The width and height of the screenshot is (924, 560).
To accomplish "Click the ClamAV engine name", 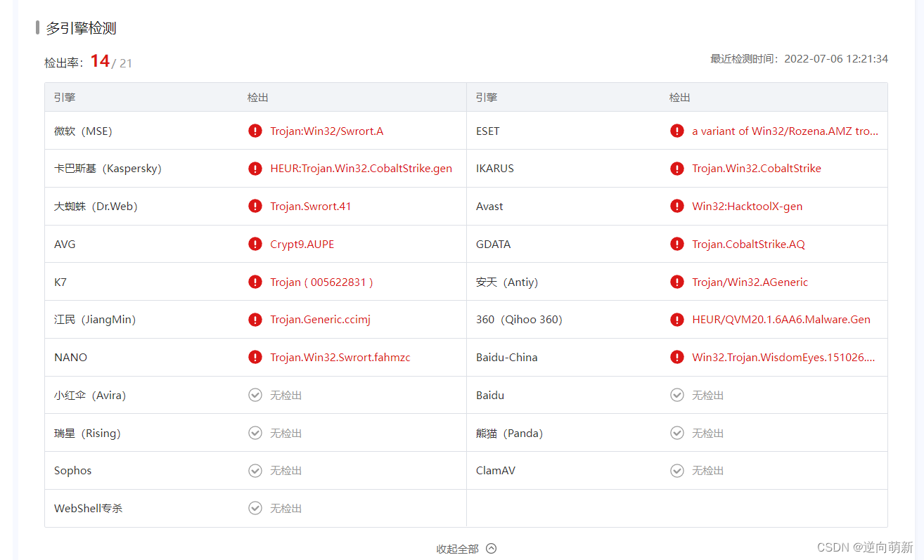I will [496, 471].
